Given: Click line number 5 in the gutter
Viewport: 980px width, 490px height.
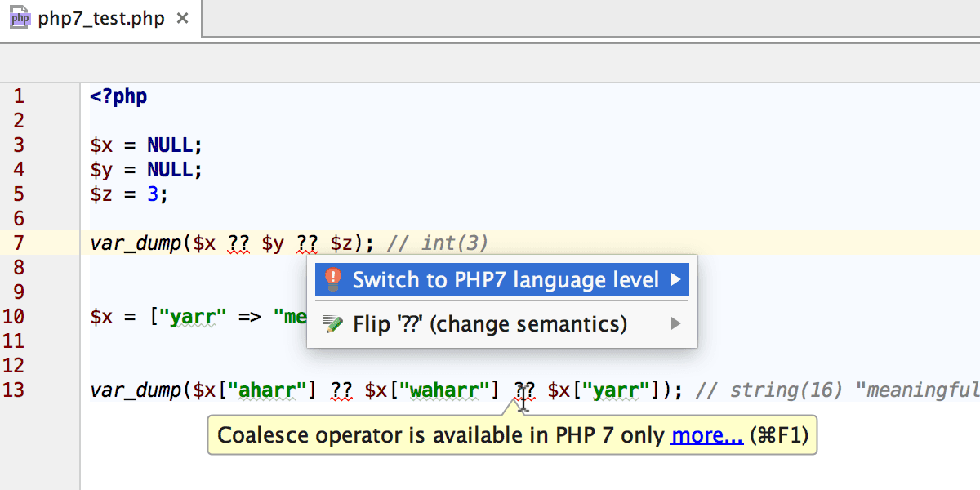Looking at the screenshot, I should click(x=19, y=194).
